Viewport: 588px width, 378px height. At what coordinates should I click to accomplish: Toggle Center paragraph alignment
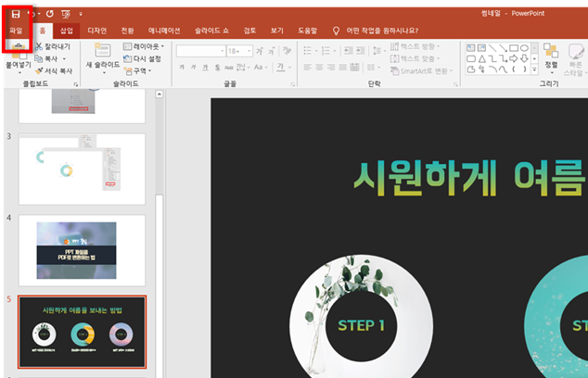(x=319, y=68)
